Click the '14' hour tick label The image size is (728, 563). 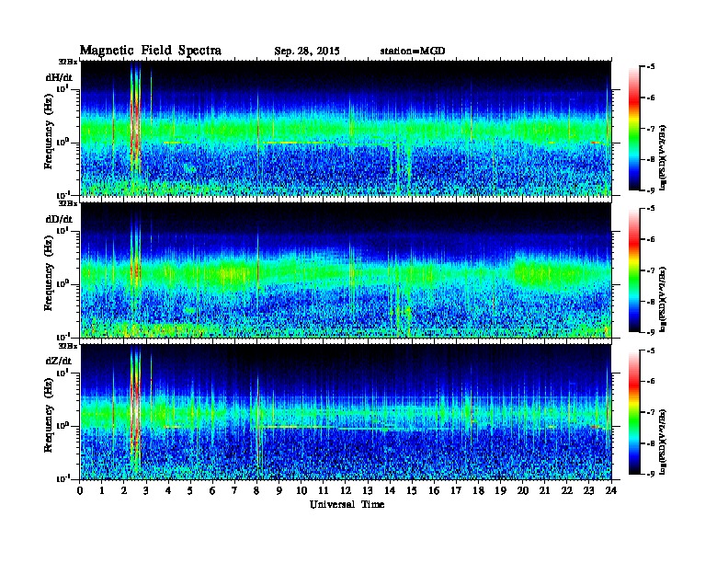390,490
